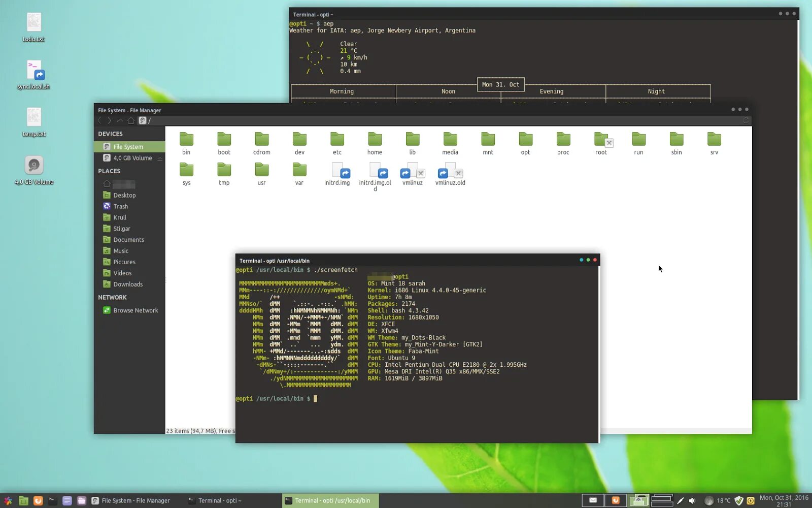Switch to Terminal - opti ~ taskbar button

[x=233, y=500]
